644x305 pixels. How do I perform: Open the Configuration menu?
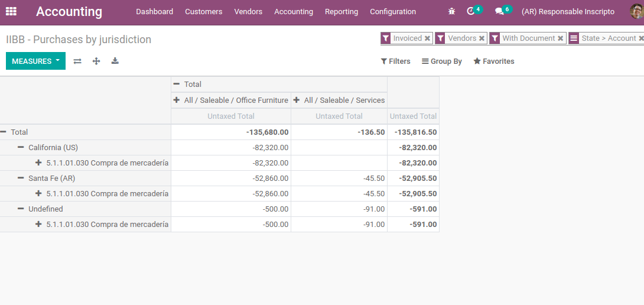393,11
